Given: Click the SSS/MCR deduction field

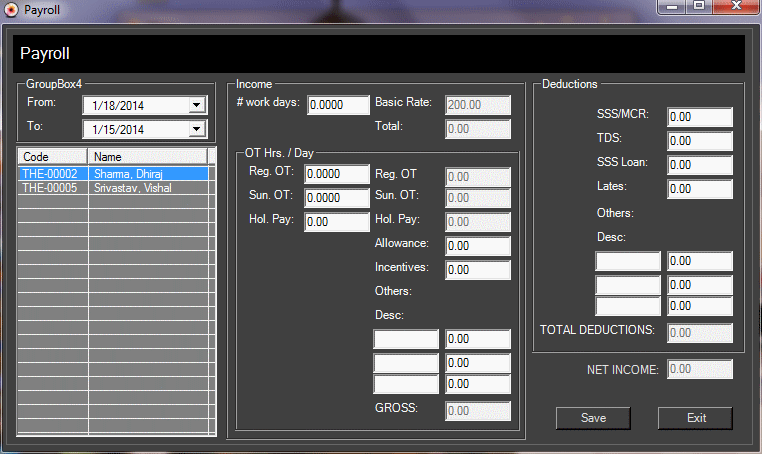Looking at the screenshot, I should [700, 117].
